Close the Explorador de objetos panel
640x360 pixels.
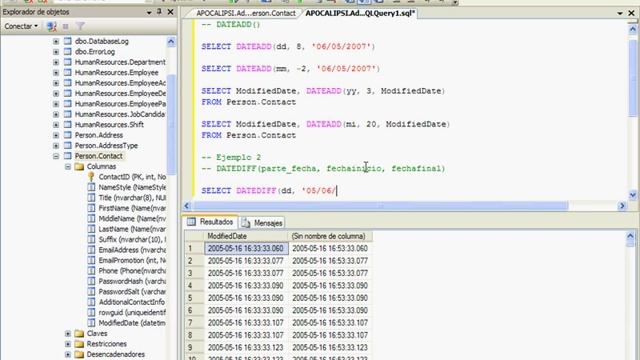[x=171, y=12]
